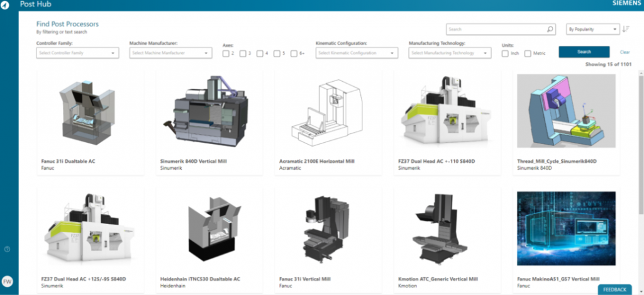The width and height of the screenshot is (644, 295).
Task: Check the 3 axes checkbox
Action: (243, 53)
